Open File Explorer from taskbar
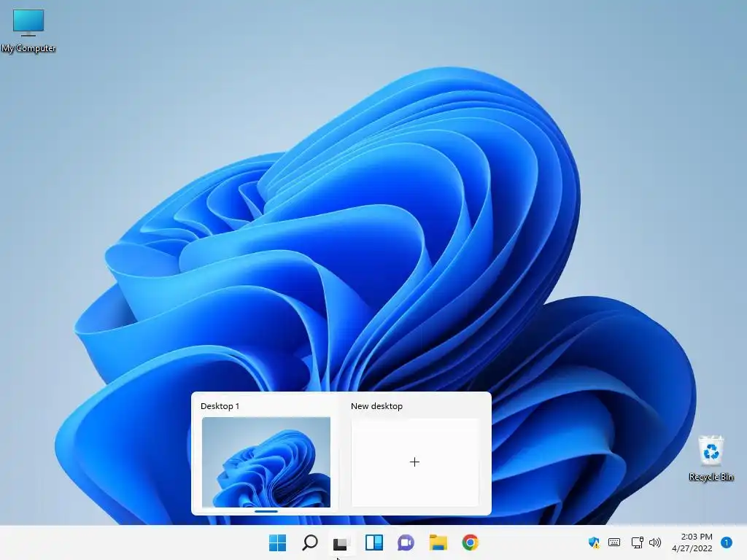This screenshot has height=560, width=747. point(438,542)
